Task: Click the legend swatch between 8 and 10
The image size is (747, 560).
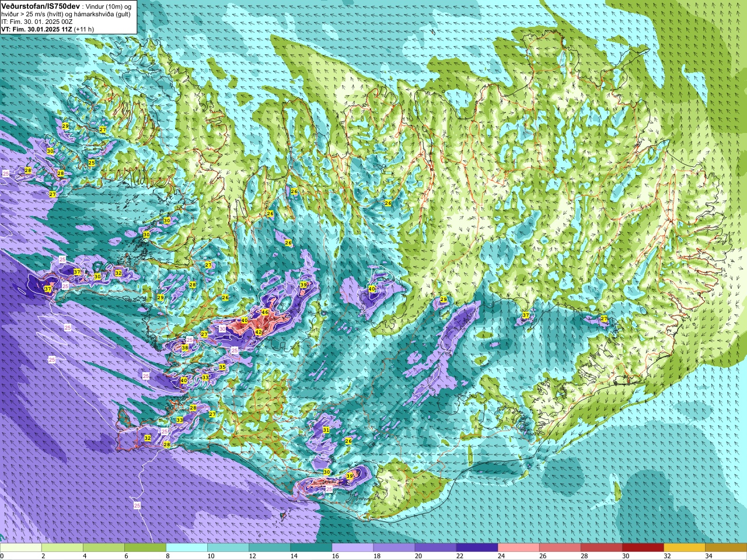Action: click(187, 548)
